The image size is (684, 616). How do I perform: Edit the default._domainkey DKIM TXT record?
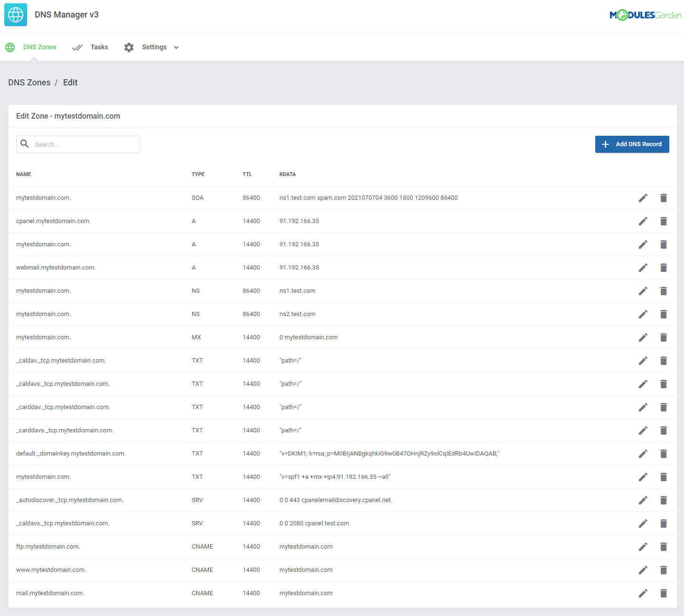click(x=643, y=453)
